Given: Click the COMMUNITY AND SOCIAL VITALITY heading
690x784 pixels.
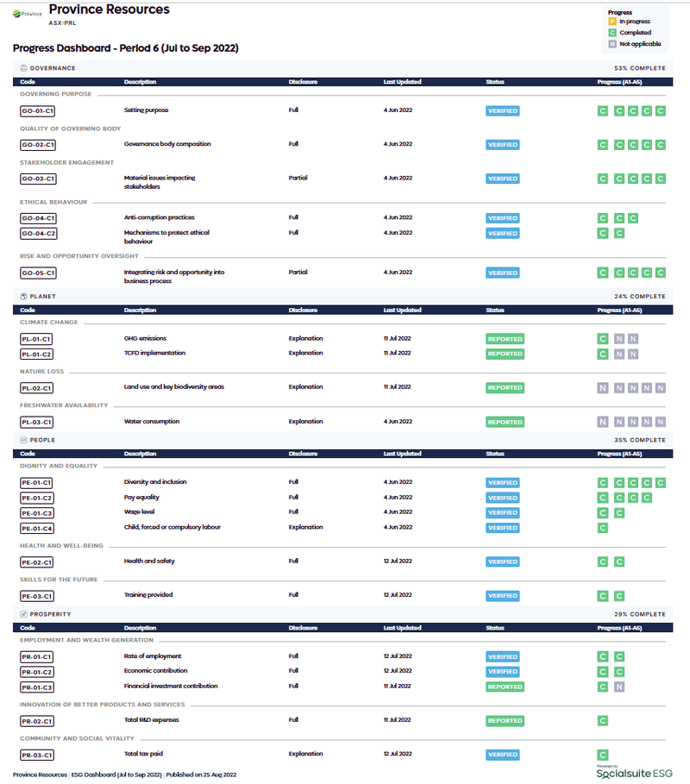Looking at the screenshot, I should point(77,738).
